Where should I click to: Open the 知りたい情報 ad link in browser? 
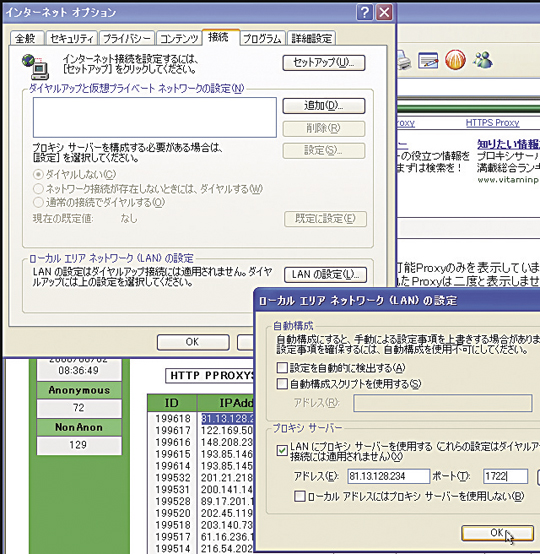coord(508,144)
